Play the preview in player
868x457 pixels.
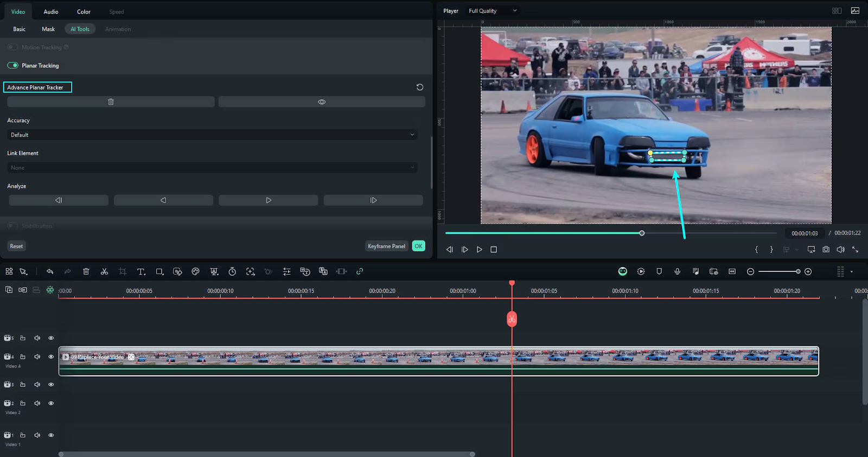[479, 250]
